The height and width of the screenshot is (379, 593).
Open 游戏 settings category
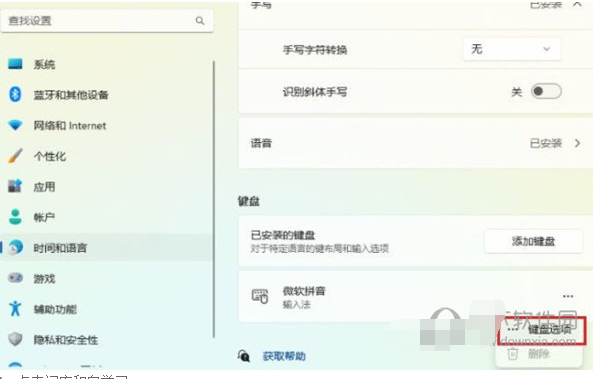[x=44, y=279]
